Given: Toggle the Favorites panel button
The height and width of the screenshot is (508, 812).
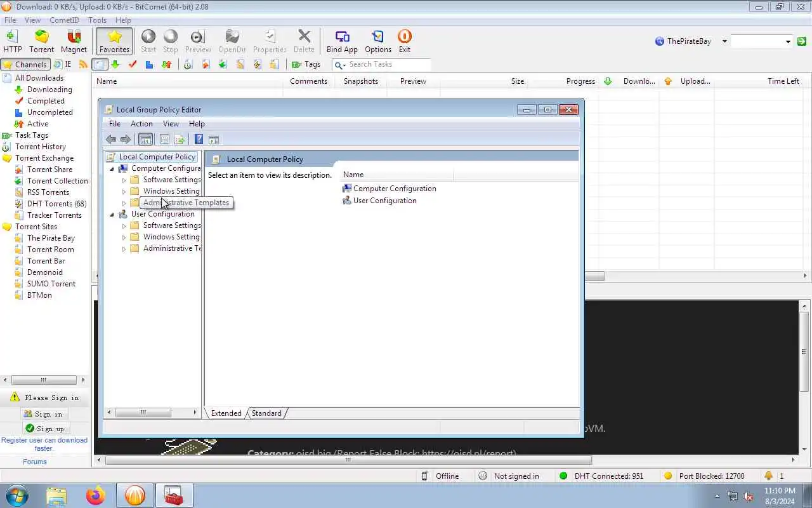Looking at the screenshot, I should tap(114, 41).
